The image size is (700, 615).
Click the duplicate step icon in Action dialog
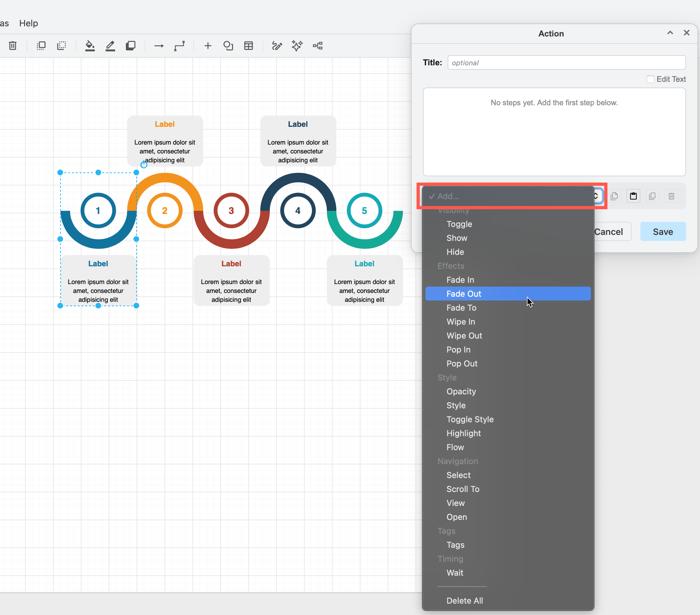(652, 196)
